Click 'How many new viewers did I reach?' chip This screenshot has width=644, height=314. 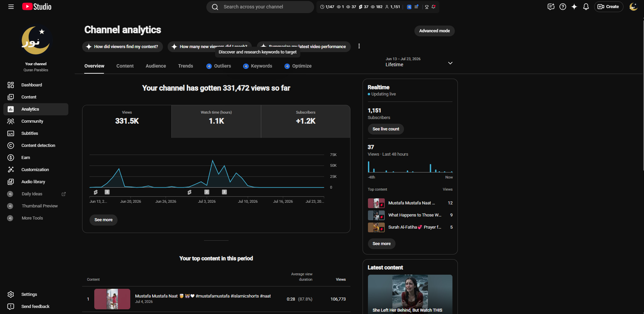209,47
